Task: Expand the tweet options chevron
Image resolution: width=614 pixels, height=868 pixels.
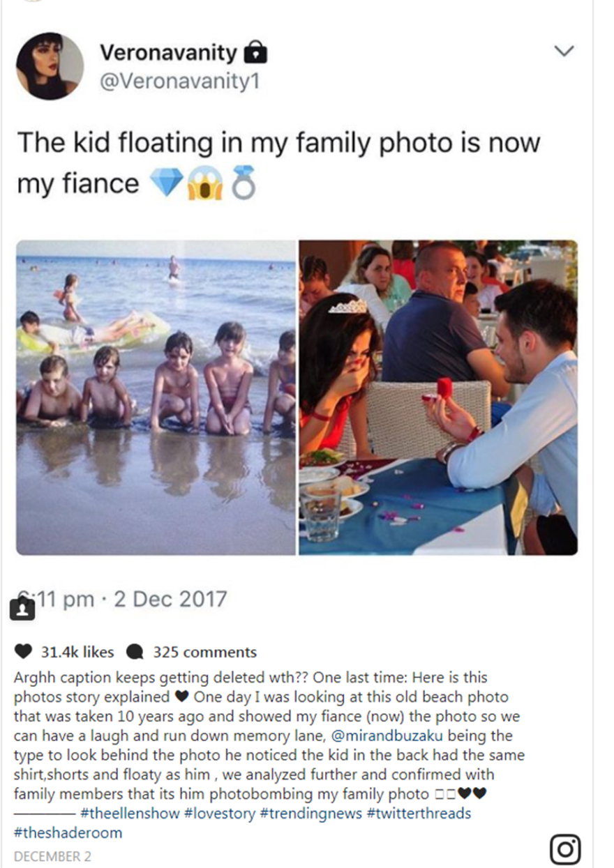Action: coord(563,51)
